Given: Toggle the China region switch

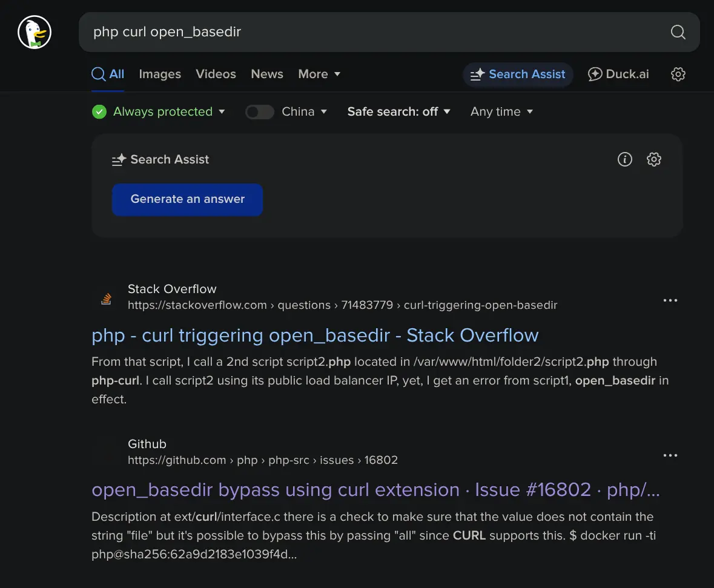Looking at the screenshot, I should click(x=260, y=112).
